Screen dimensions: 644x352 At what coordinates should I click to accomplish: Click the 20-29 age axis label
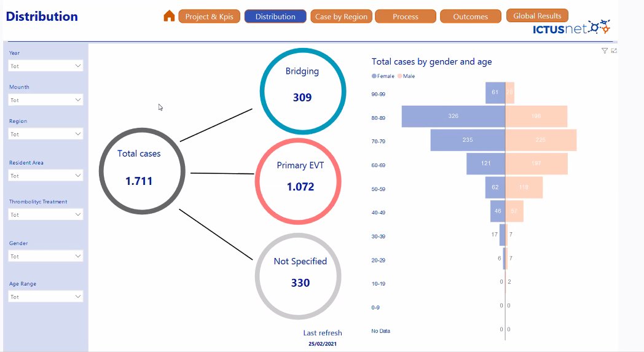pyautogui.click(x=379, y=260)
